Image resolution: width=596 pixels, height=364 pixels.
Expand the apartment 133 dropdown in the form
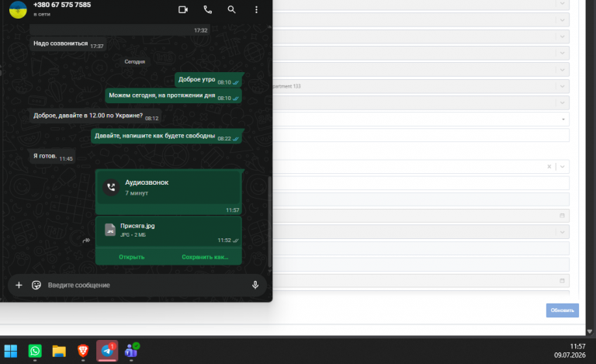tap(562, 86)
